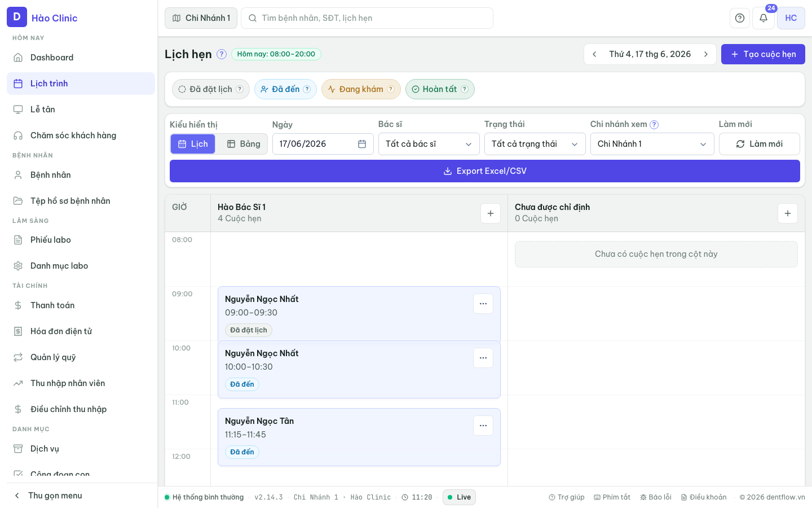Open Dashboard from sidebar

[x=81, y=58]
